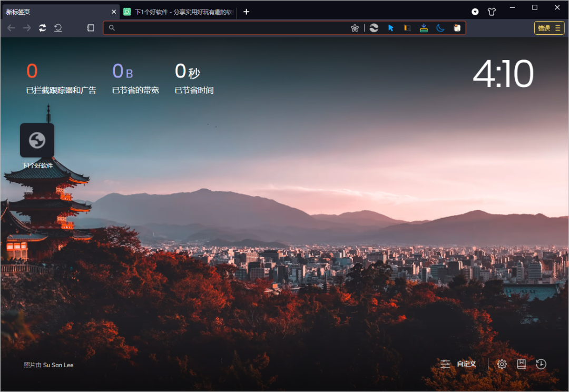Open bookmarks icon at bottom right

[522, 364]
